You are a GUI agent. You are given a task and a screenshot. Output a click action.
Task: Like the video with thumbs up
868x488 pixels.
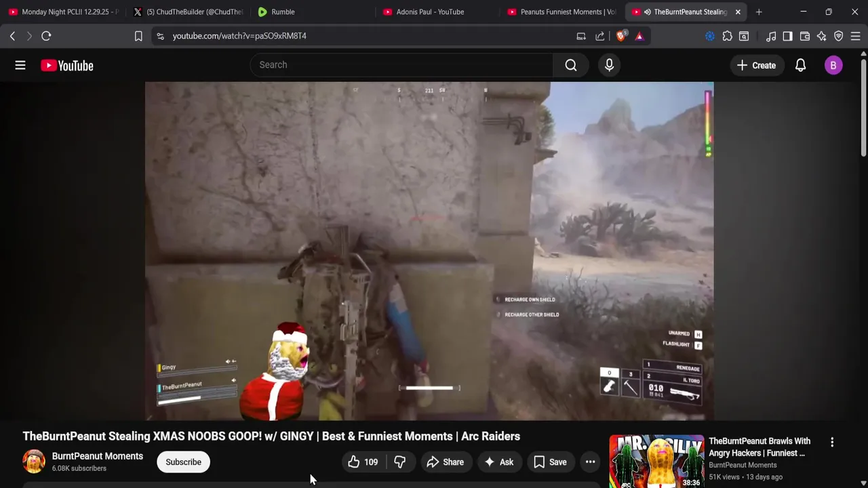(x=363, y=462)
